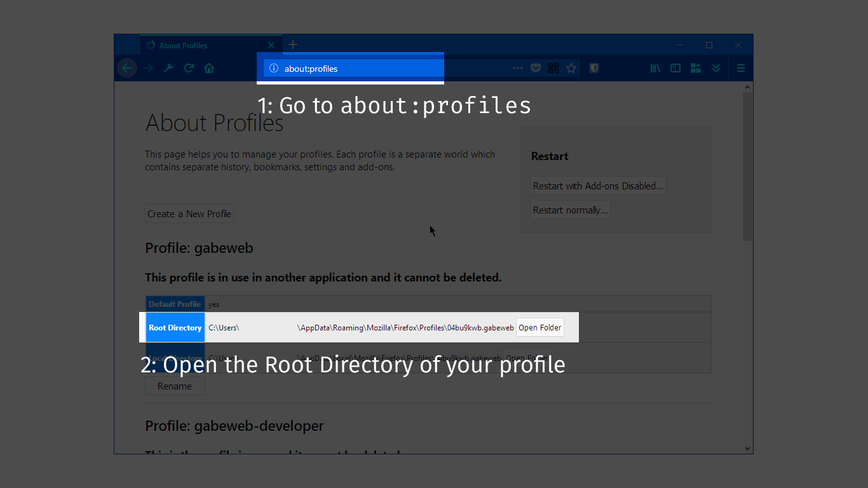This screenshot has height=488, width=868.
Task: Click the Default Profile header cell
Action: (x=175, y=304)
